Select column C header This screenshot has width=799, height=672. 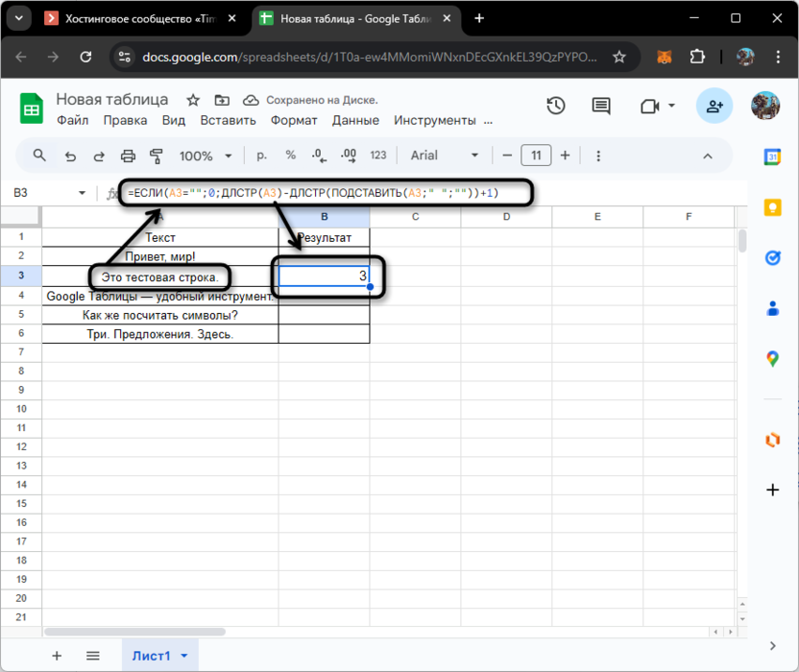415,217
